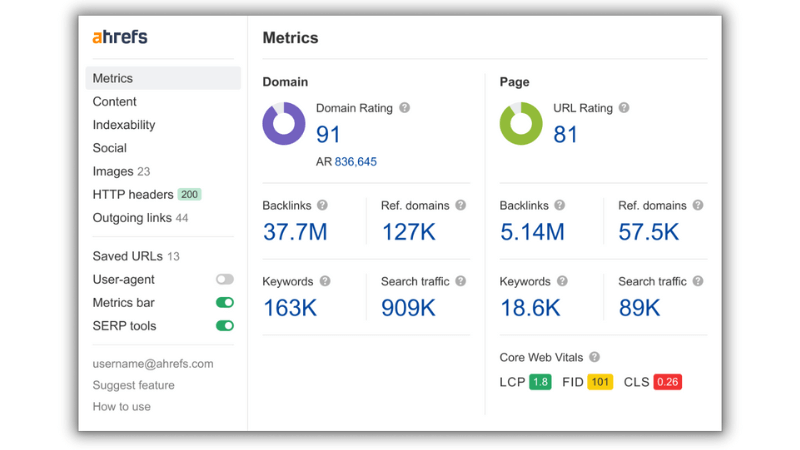Click the ahrefs logo

coord(120,37)
